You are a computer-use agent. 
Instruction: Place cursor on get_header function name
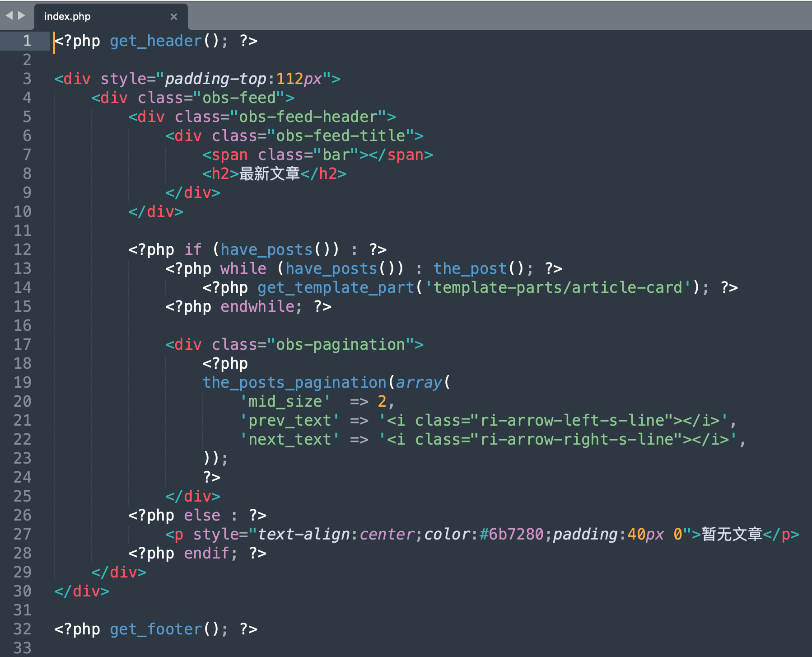point(156,41)
